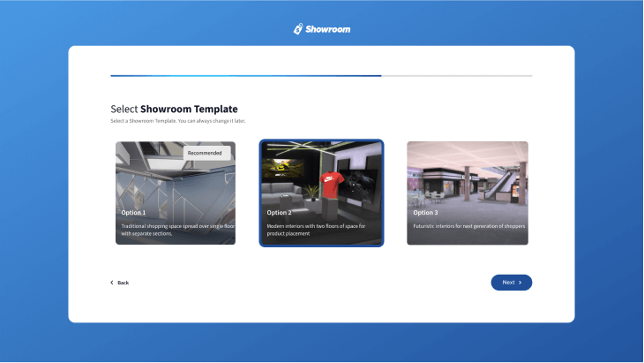The image size is (644, 363).
Task: Choose the Option 2 template card
Action: click(x=321, y=193)
